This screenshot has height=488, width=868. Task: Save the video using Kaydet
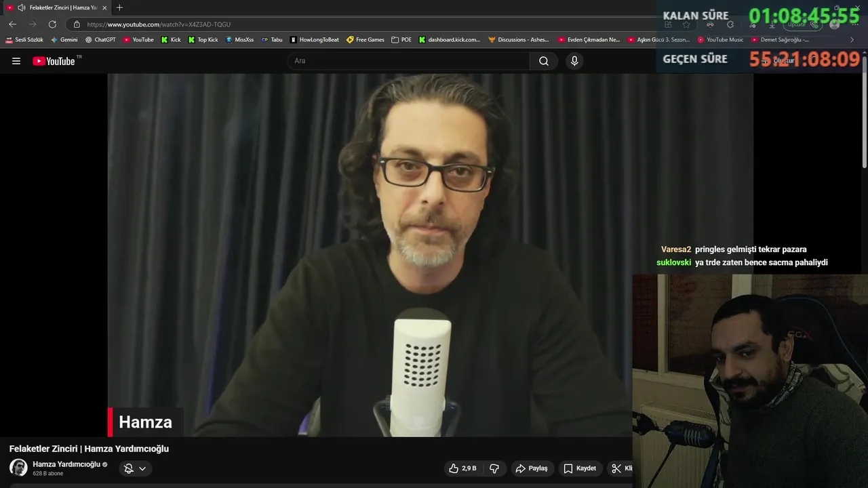pos(580,468)
